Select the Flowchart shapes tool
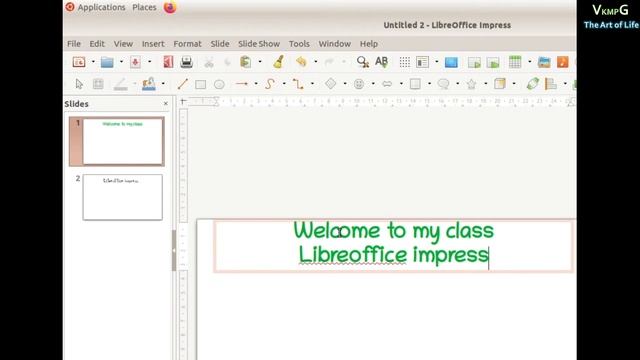 coord(415,84)
